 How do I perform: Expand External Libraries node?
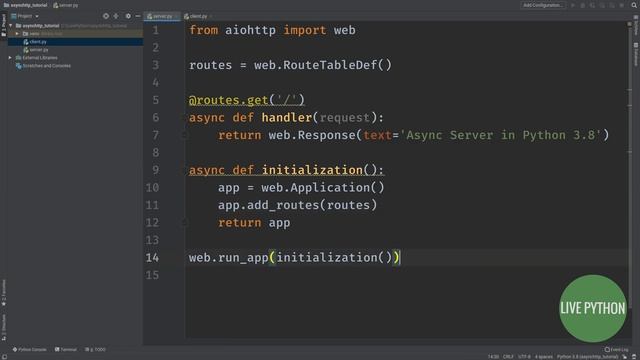10,58
